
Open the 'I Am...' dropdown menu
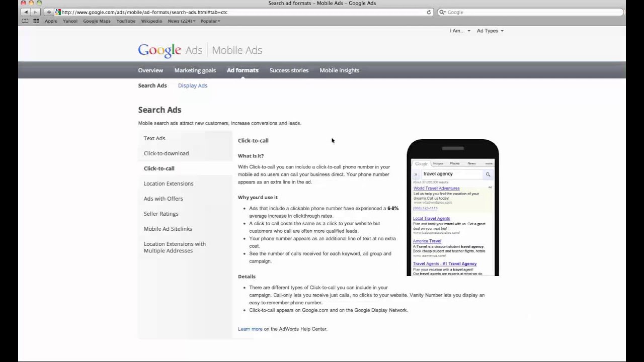[x=460, y=31]
